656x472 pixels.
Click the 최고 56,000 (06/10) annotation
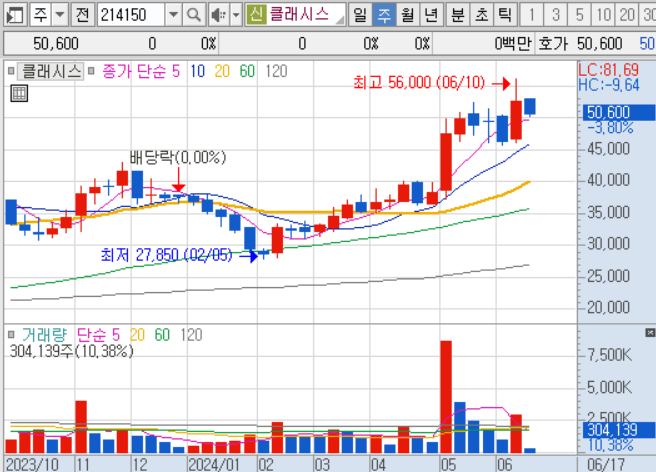coord(419,83)
